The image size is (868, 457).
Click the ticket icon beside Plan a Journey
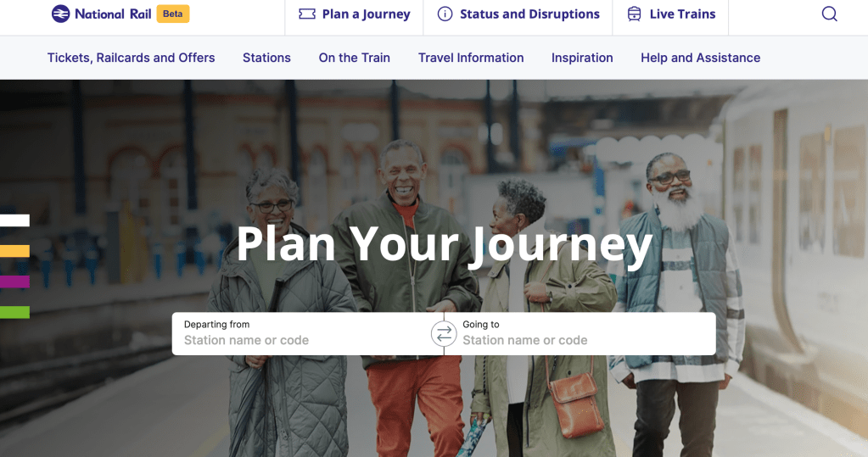coord(307,14)
